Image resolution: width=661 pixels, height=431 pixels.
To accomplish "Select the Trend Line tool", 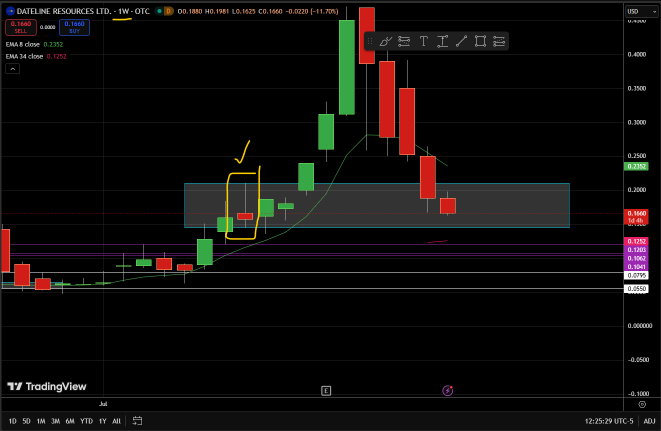I will [x=461, y=41].
